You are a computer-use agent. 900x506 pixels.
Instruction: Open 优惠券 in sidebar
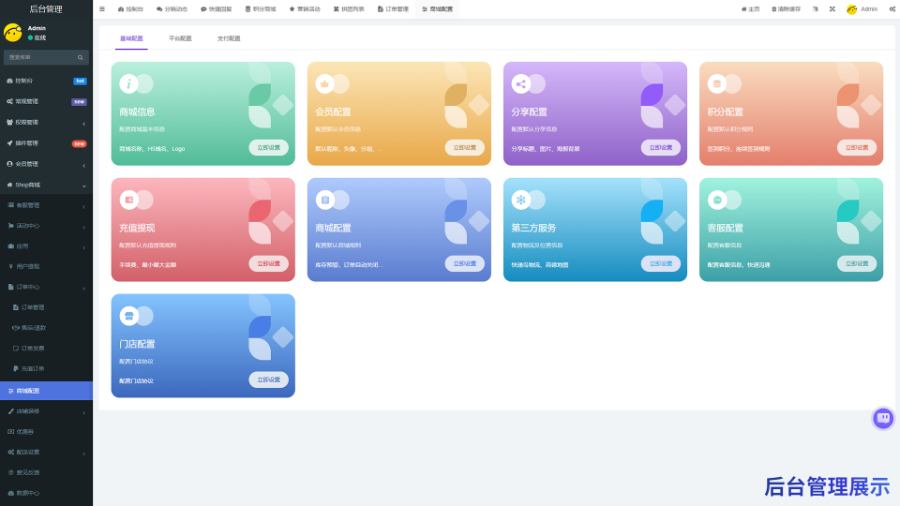[x=46, y=432]
